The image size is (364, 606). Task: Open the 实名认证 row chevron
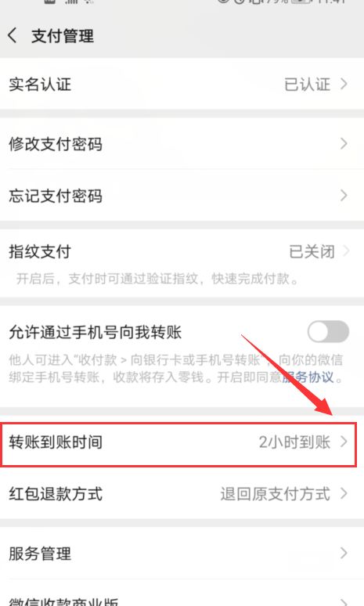[x=344, y=85]
